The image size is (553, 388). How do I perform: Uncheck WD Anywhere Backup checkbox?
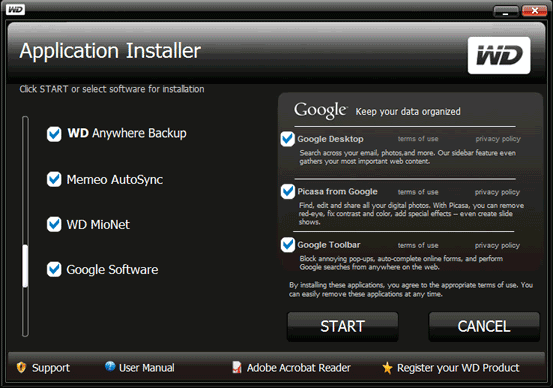(54, 134)
